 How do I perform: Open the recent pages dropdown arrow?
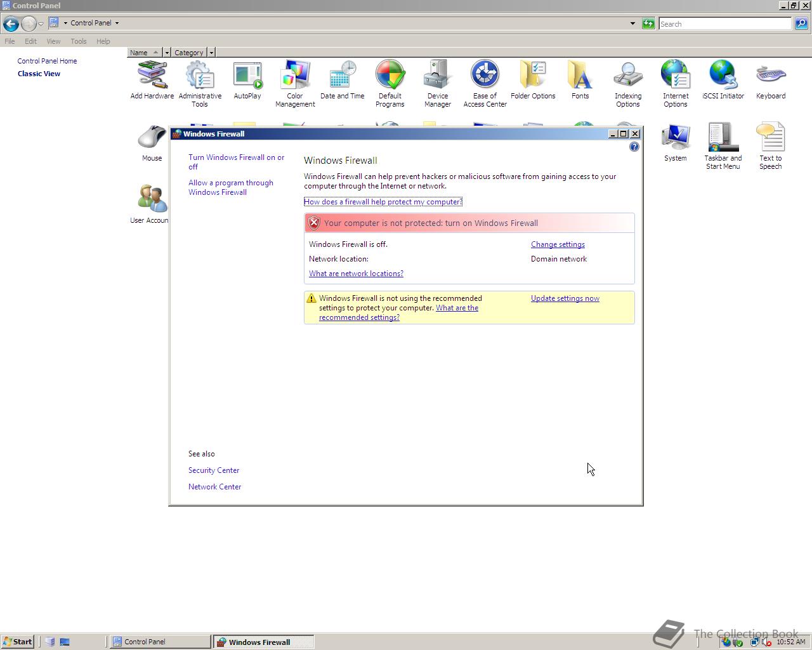pos(41,23)
